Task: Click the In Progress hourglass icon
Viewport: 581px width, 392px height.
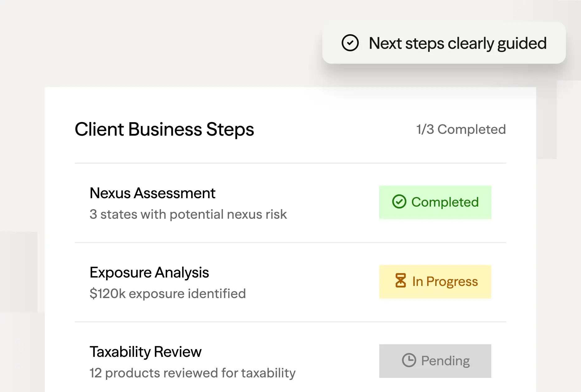Action: (400, 281)
